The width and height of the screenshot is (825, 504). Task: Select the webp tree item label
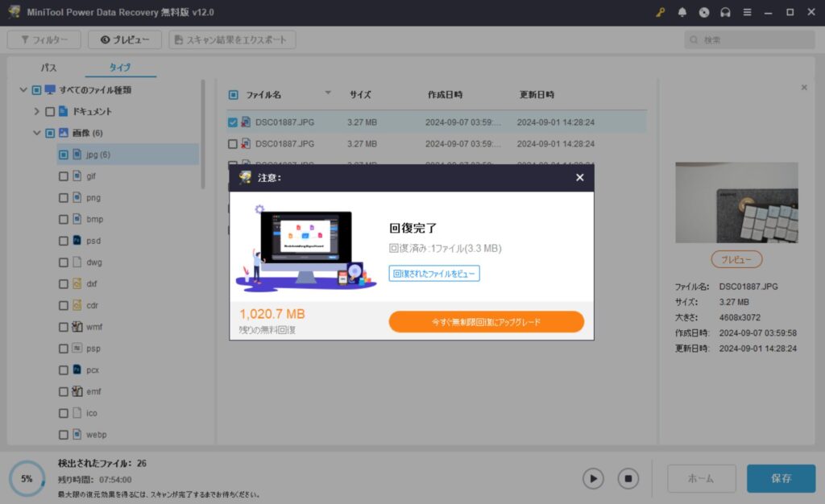97,435
